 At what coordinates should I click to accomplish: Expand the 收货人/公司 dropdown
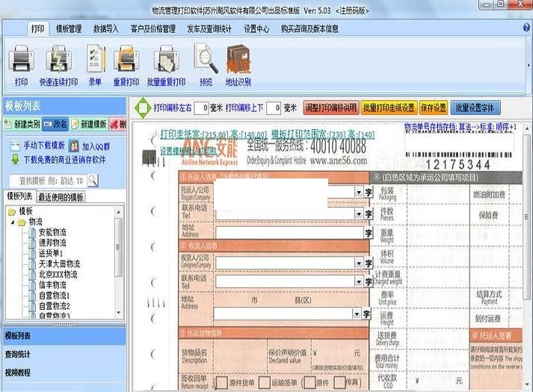pyautogui.click(x=359, y=264)
